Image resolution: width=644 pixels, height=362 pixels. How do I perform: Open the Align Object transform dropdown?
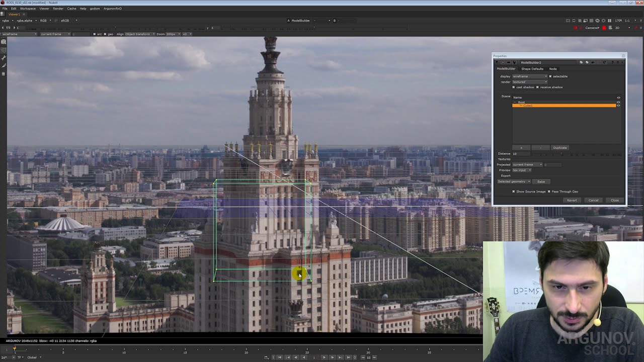(139, 34)
